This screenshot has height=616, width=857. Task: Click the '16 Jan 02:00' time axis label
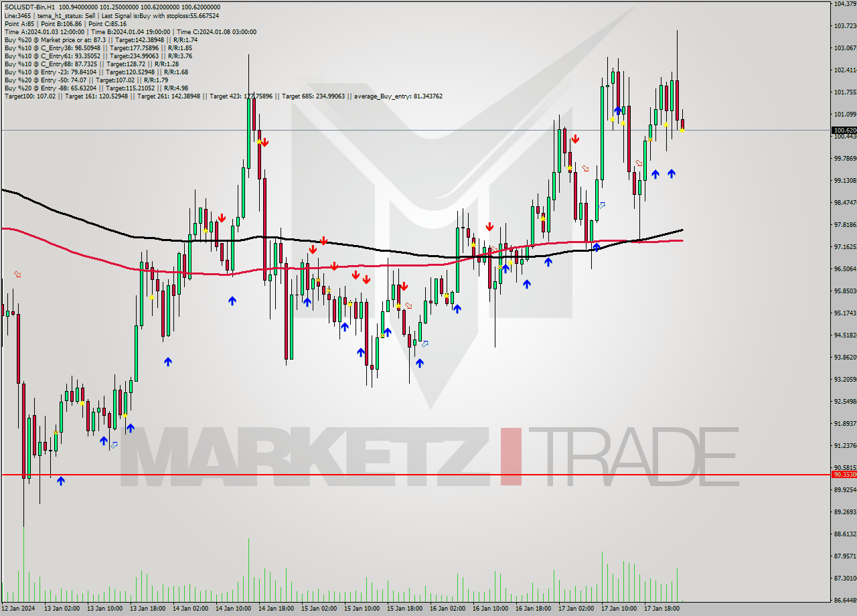(x=447, y=608)
